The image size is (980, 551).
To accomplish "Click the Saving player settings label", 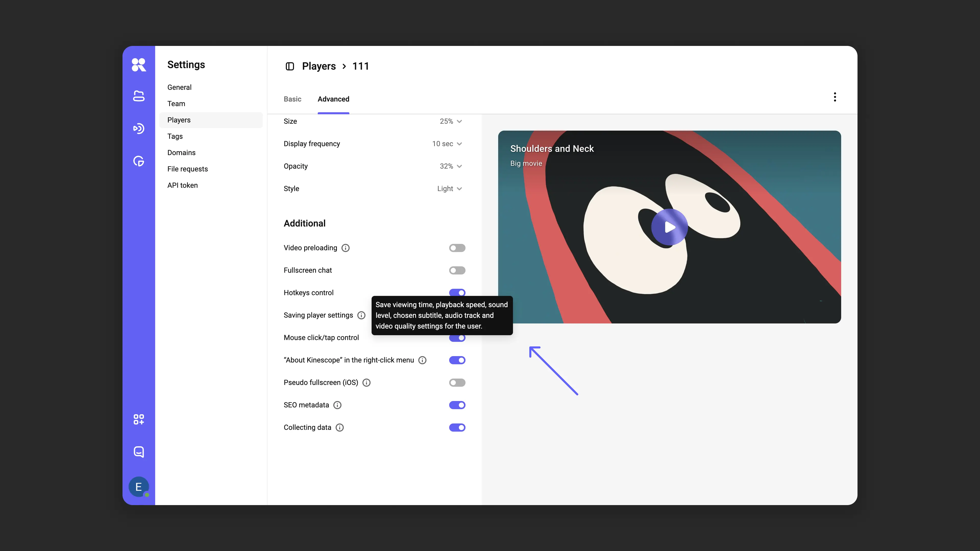I will pos(318,315).
